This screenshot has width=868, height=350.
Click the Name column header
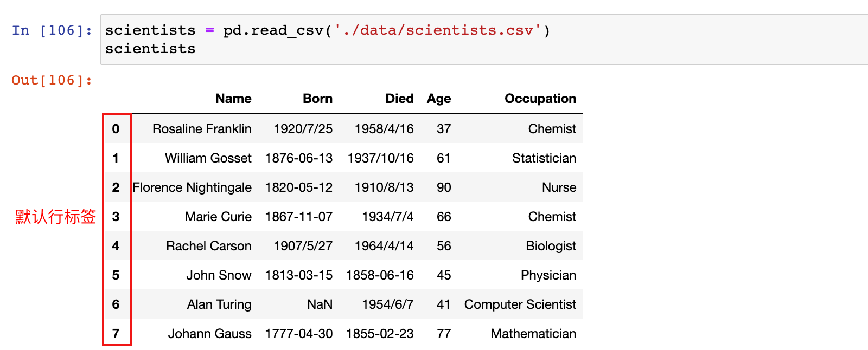(x=233, y=99)
